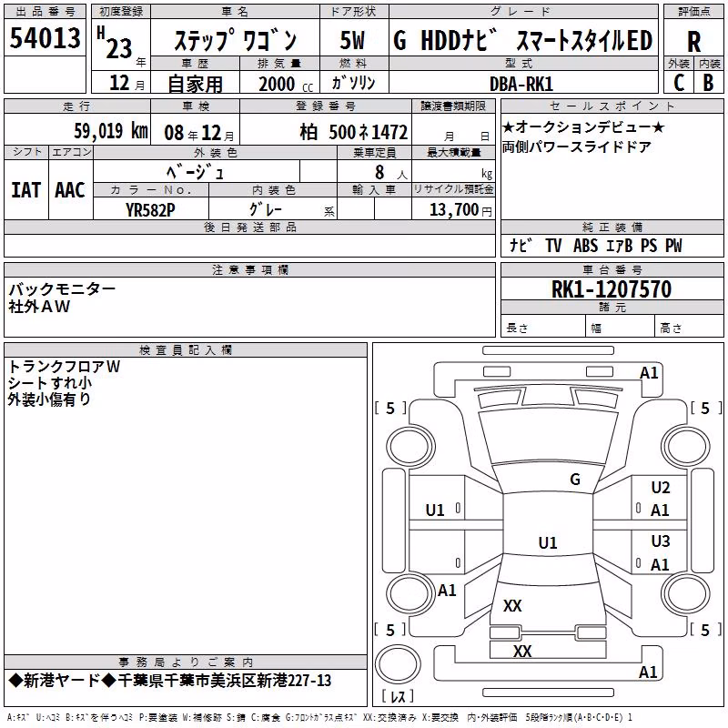The image size is (728, 728).
Task: Click エアB in the genuine equipment row
Action: point(620,246)
